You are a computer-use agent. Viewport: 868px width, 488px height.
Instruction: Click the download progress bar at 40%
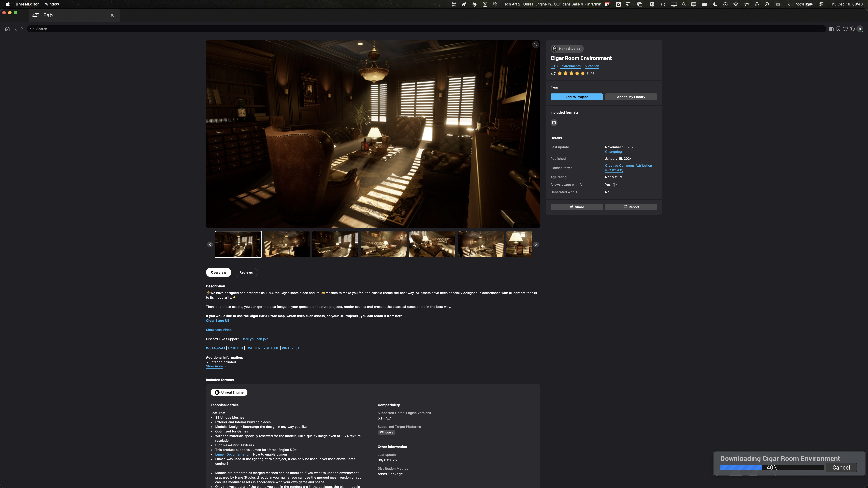coord(772,468)
